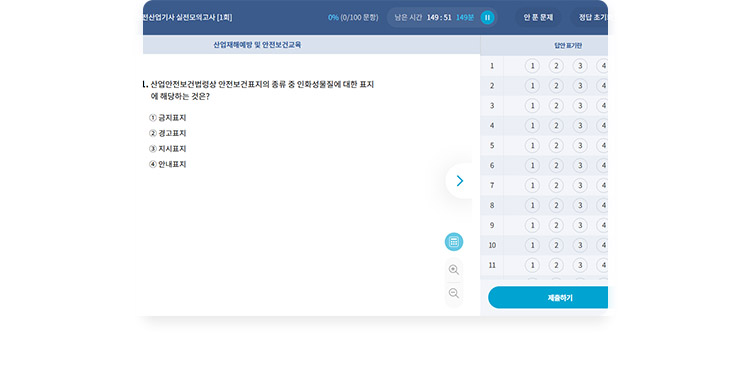Mark answer 3 for question 5
Image resolution: width=750 pixels, height=367 pixels.
tap(580, 145)
